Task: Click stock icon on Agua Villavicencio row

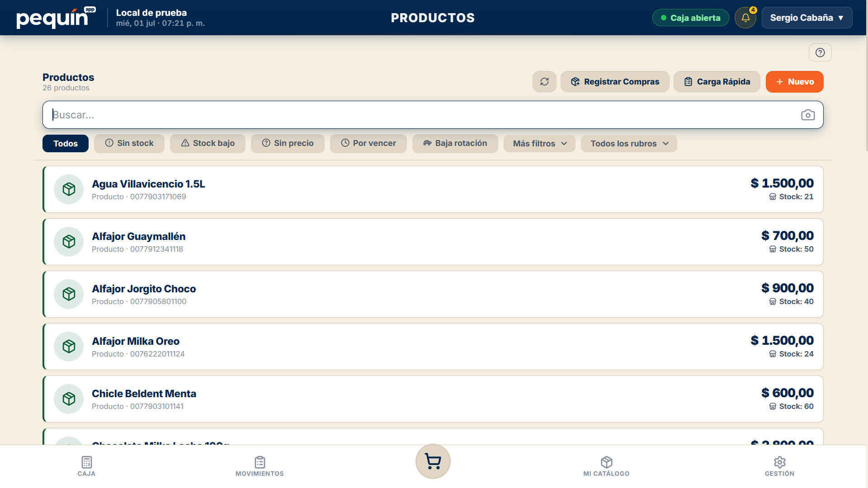Action: pos(773,197)
